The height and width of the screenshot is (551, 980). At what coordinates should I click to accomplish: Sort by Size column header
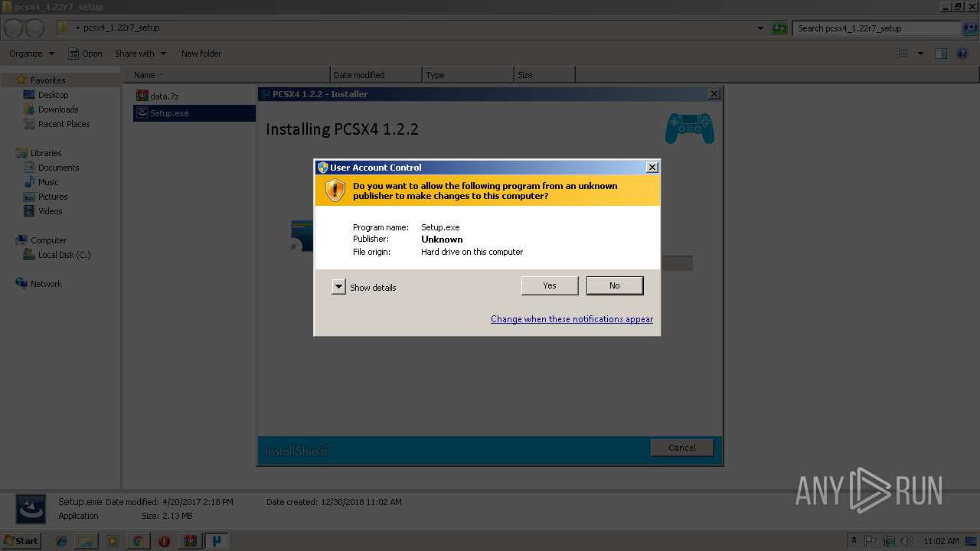click(544, 75)
